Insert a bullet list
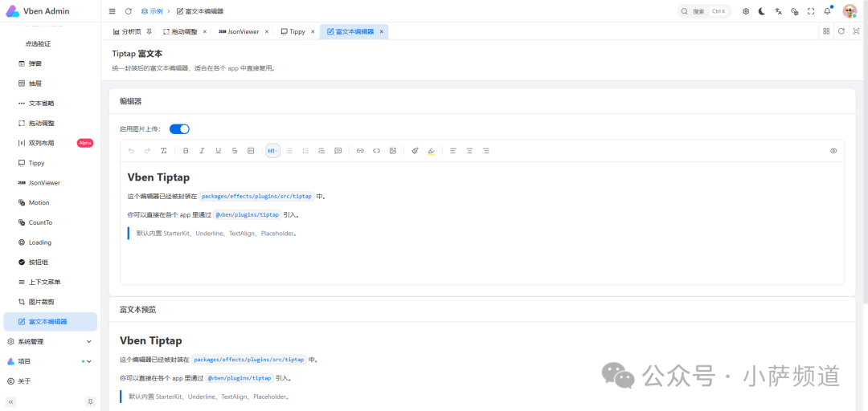This screenshot has width=868, height=411. [289, 150]
